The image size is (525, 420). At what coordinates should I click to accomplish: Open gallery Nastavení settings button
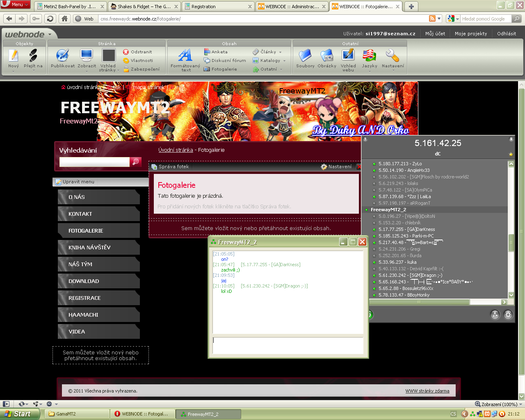[336, 167]
